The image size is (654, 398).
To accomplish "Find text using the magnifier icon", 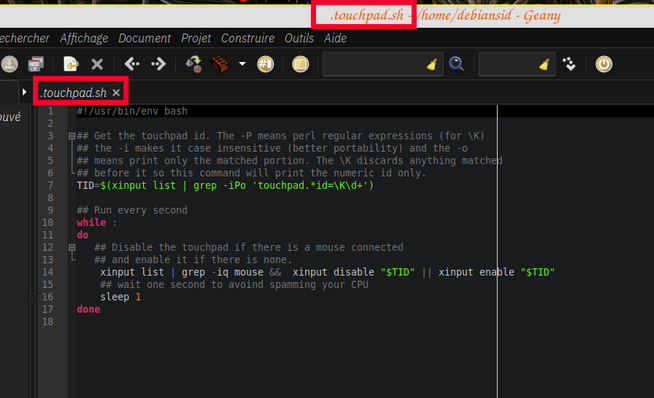I will click(x=456, y=64).
